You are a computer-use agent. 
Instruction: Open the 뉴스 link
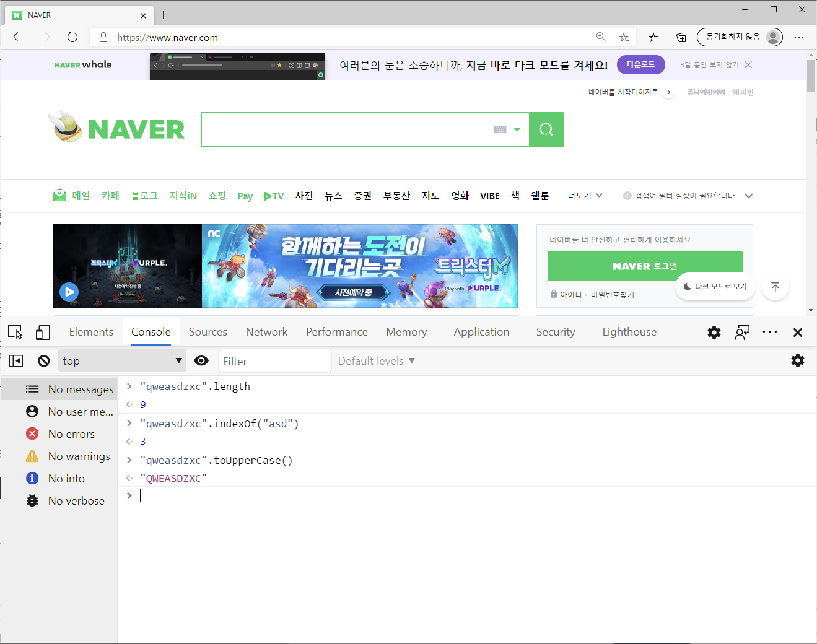point(333,196)
